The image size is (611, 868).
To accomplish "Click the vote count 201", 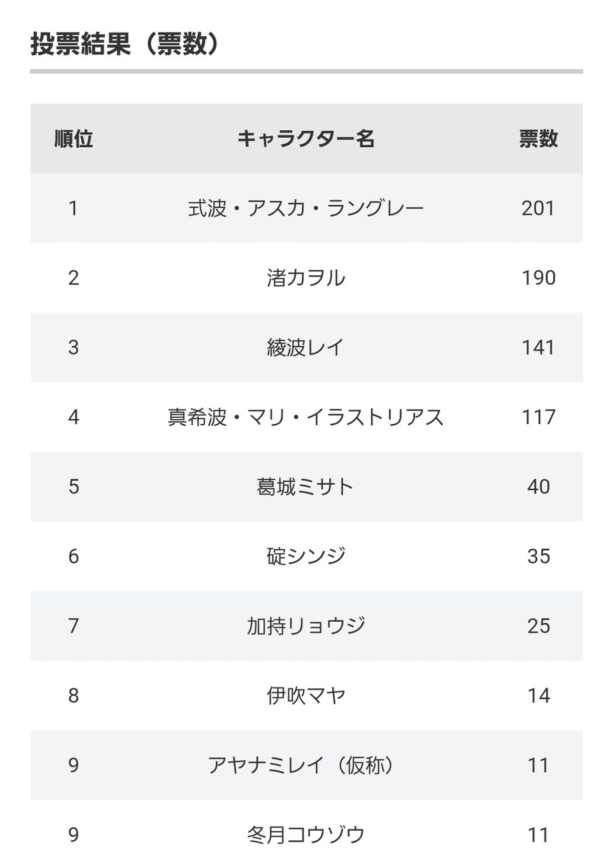I will [x=538, y=208].
